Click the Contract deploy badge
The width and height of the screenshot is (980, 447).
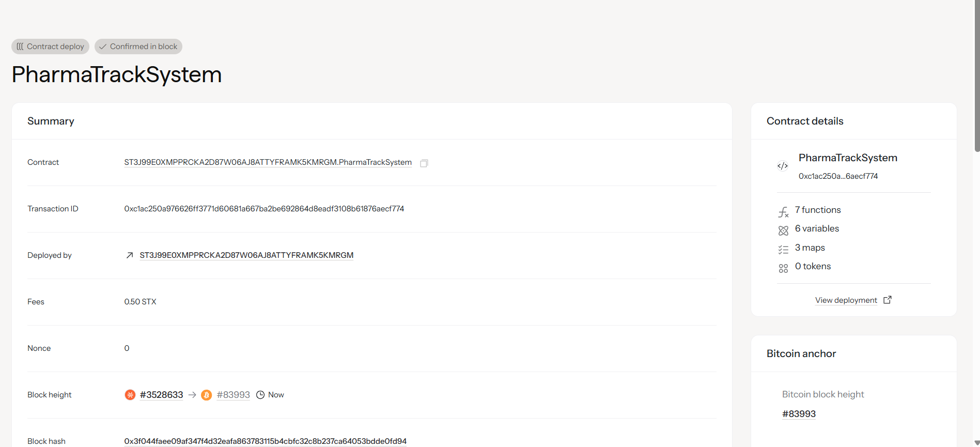[x=50, y=47]
